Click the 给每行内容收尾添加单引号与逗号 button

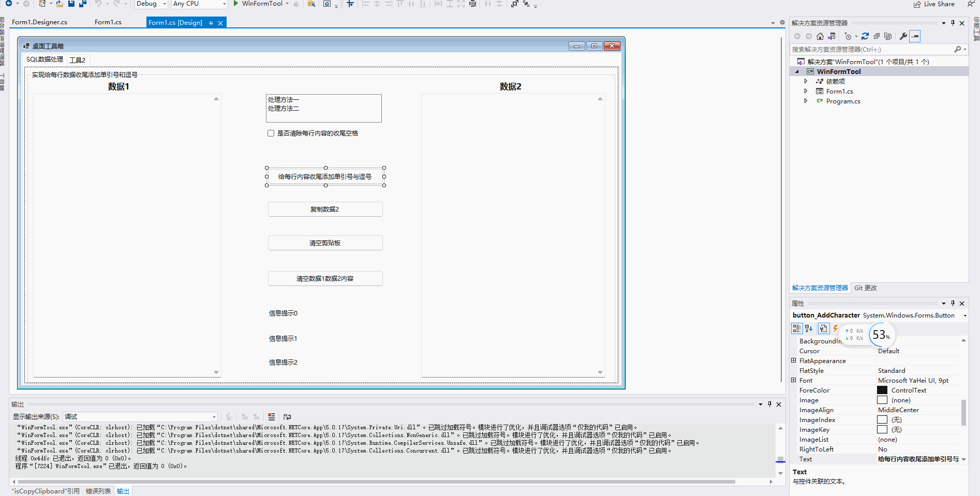point(325,176)
